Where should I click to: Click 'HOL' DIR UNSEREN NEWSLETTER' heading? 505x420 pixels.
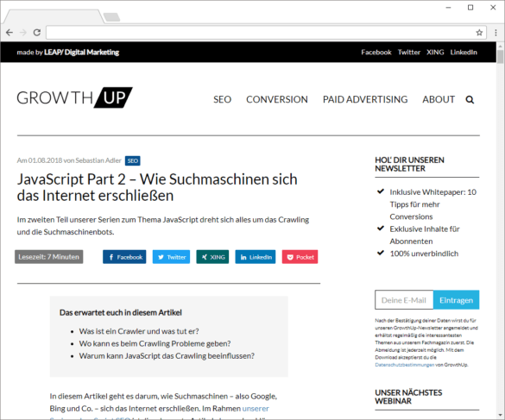pyautogui.click(x=409, y=164)
